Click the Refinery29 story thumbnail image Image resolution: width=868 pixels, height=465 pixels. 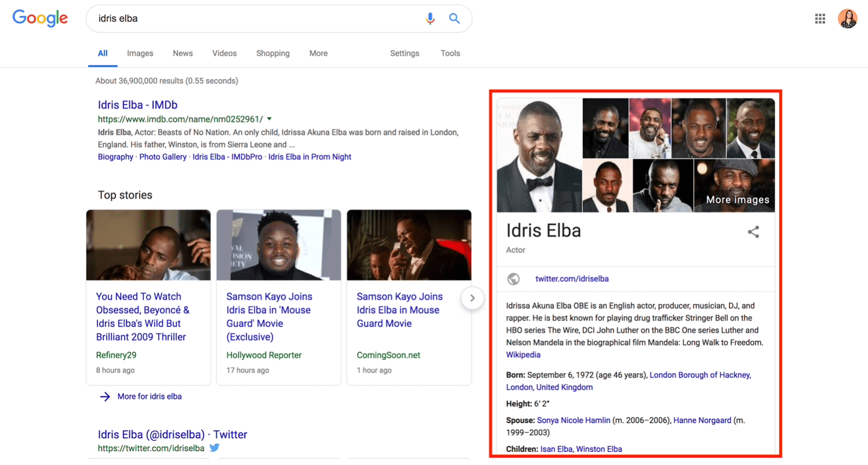click(x=148, y=245)
